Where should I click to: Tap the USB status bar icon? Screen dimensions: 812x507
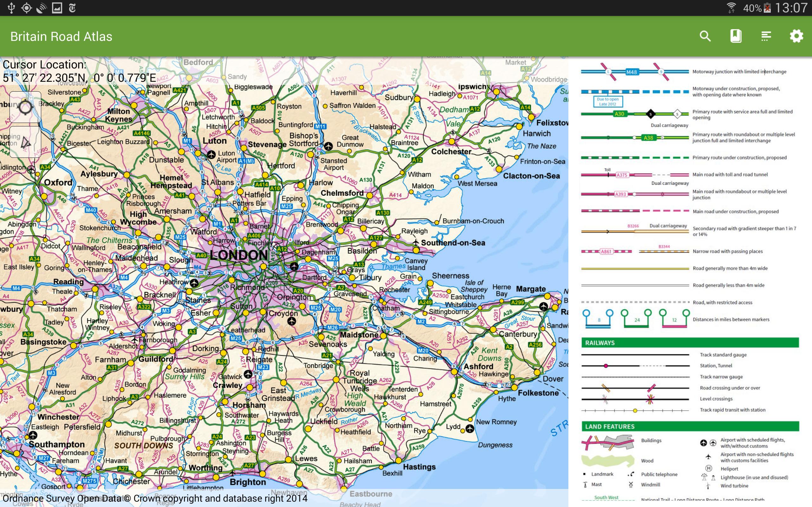pos(11,8)
